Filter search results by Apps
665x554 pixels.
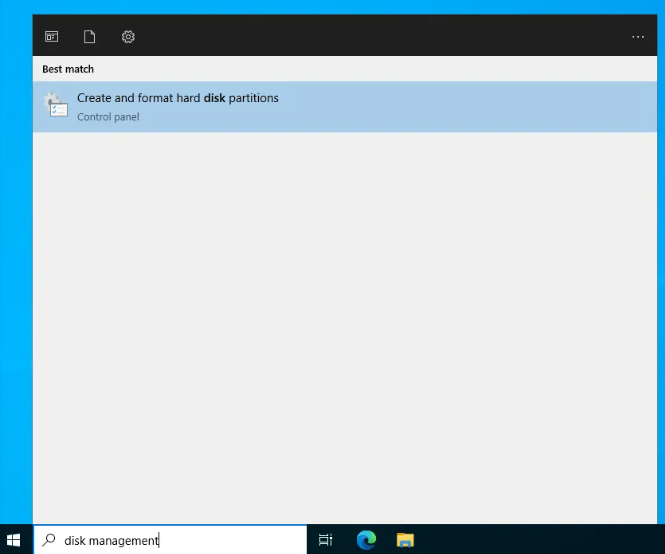pyautogui.click(x=51, y=37)
